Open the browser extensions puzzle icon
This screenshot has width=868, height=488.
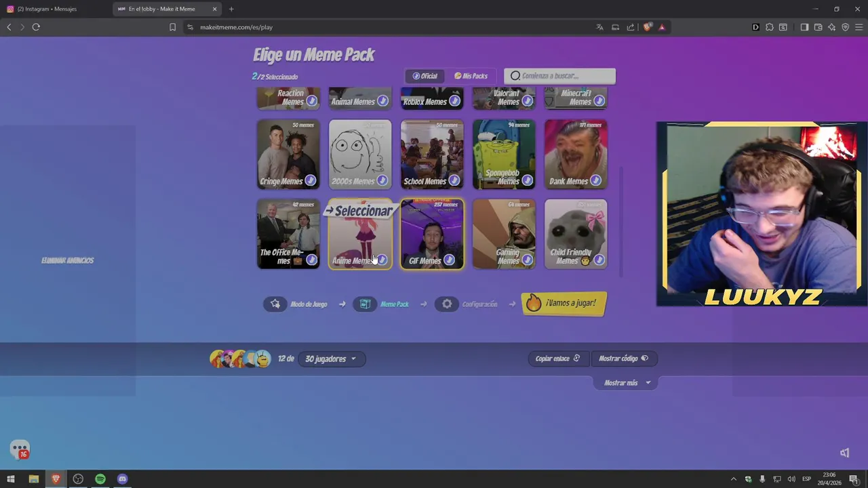[769, 27]
